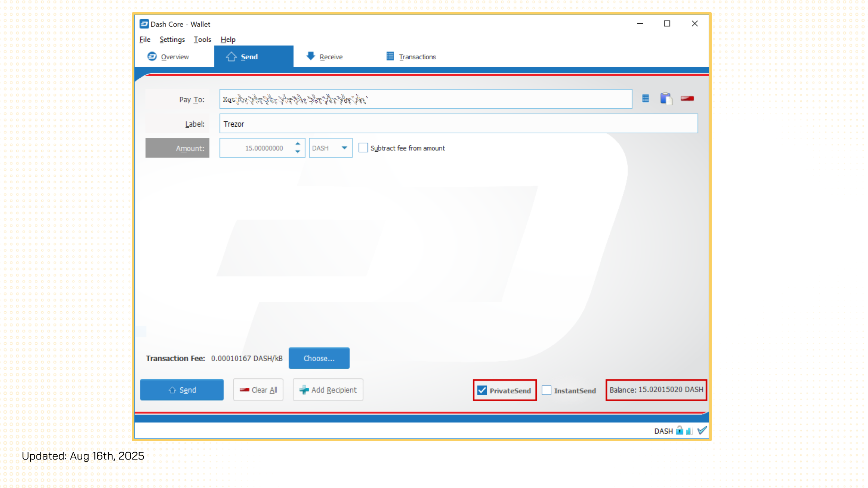Click the network connections status icon

coord(689,431)
